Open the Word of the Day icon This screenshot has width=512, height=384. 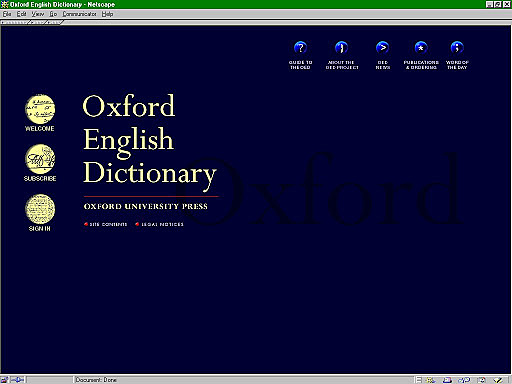(x=457, y=48)
